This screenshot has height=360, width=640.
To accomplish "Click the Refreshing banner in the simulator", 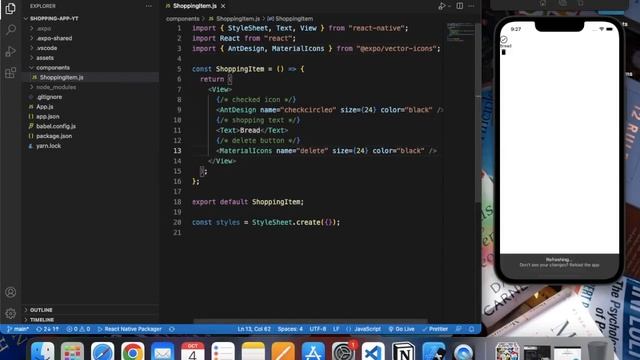I will 559,262.
